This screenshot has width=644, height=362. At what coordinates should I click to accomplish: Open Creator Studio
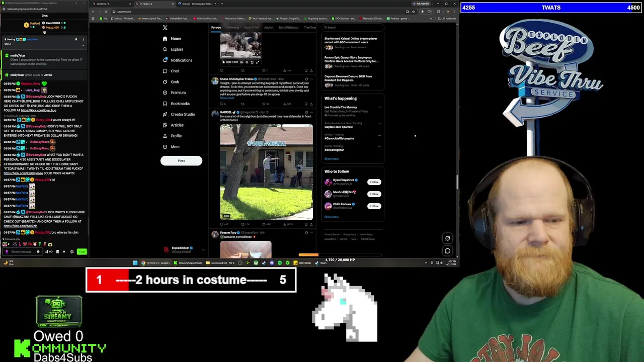point(179,114)
